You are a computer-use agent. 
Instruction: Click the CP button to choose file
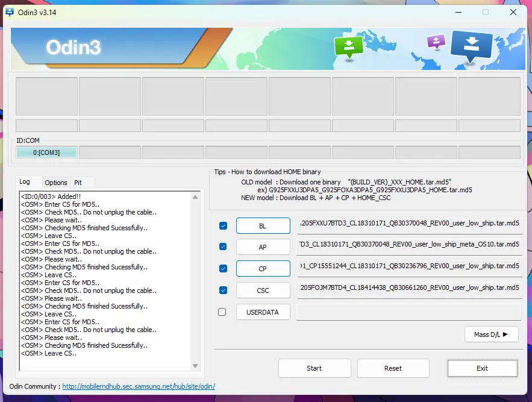pyautogui.click(x=263, y=269)
